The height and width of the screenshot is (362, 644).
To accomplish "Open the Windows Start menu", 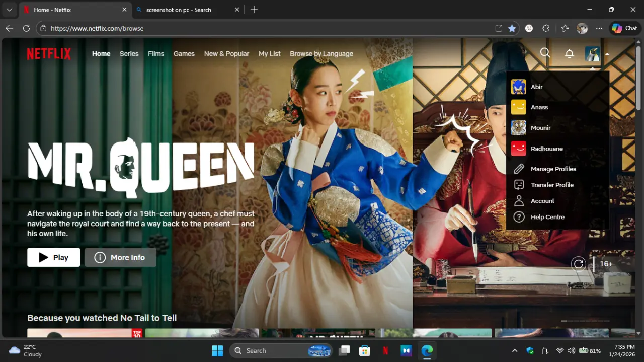I will tap(217, 351).
